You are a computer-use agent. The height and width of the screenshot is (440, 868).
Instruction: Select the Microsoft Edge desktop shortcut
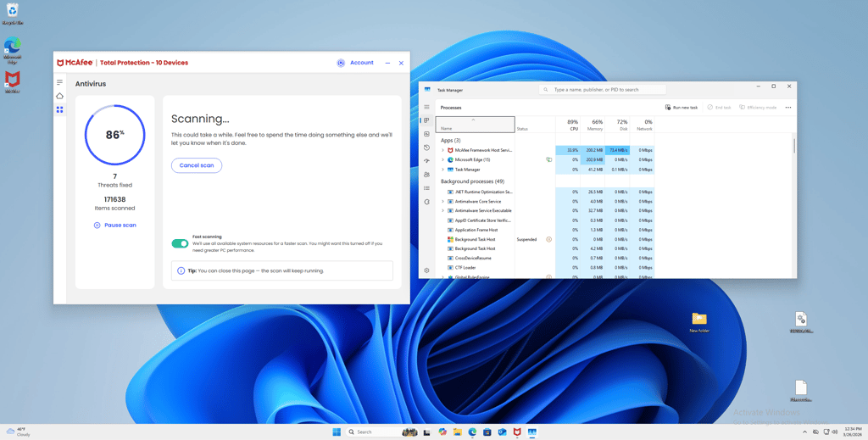12,50
